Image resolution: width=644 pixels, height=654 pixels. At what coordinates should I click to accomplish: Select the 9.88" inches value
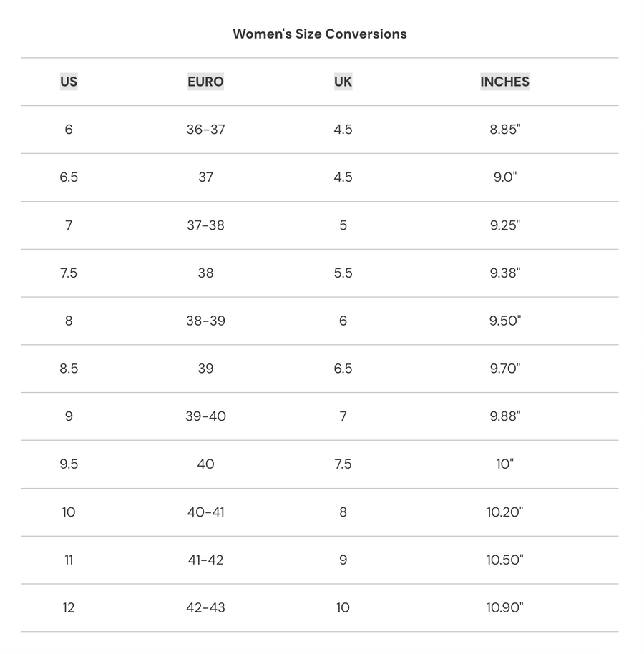(504, 416)
